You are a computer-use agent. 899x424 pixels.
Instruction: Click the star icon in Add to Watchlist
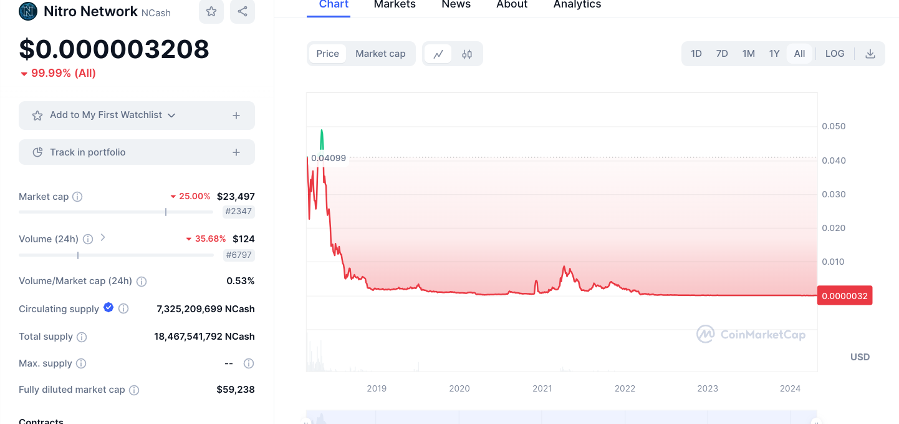click(37, 115)
